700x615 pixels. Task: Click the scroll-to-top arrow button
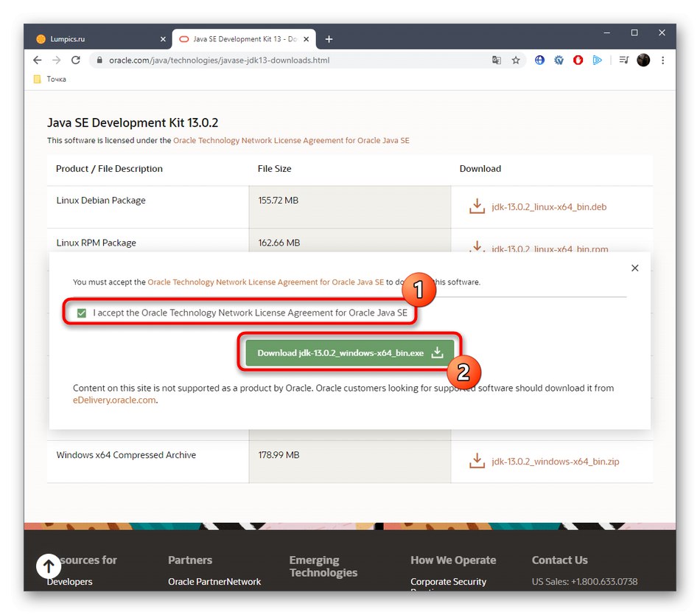pos(48,566)
